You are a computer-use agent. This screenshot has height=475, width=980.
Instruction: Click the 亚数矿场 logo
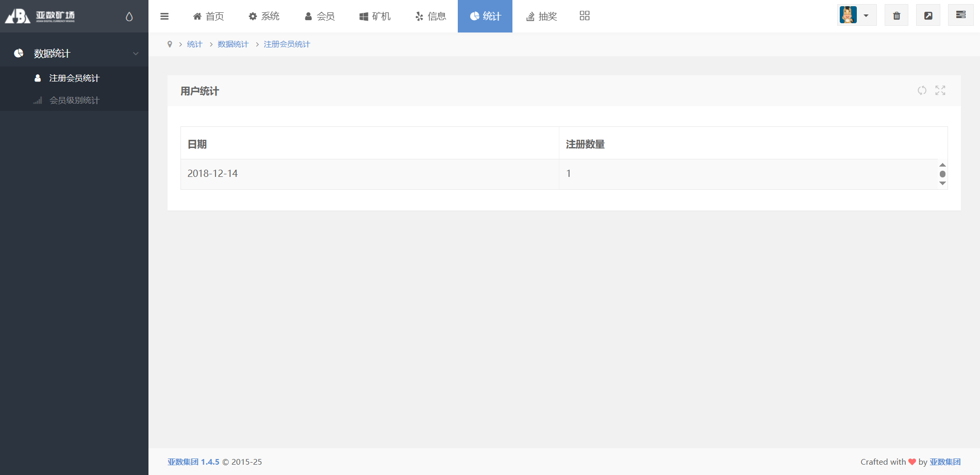[40, 16]
